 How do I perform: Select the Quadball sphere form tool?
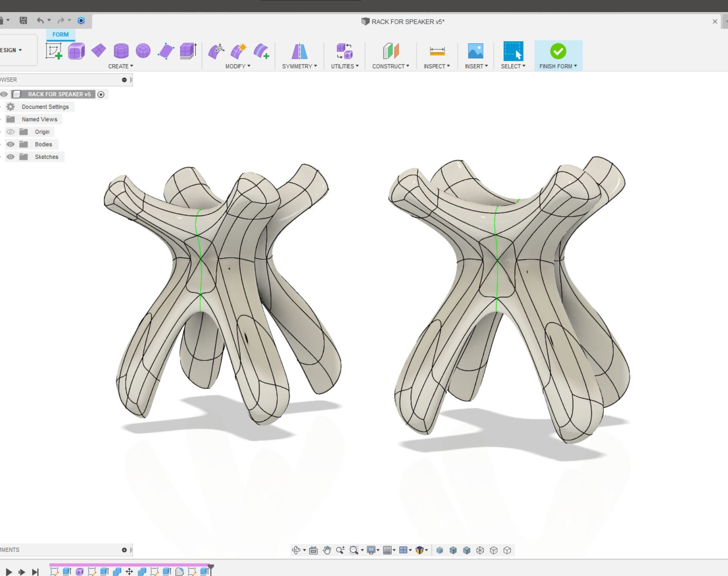[x=143, y=51]
